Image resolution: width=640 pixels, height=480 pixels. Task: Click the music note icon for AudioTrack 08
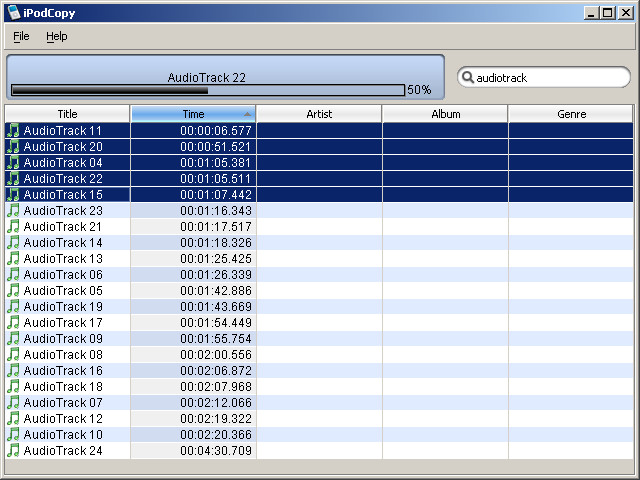tap(13, 354)
